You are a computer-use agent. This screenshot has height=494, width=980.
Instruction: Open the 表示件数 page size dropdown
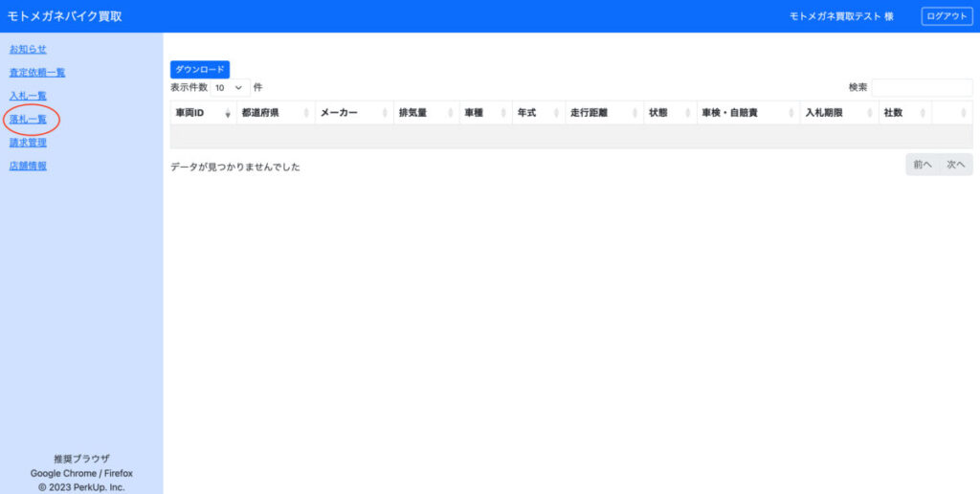point(230,87)
